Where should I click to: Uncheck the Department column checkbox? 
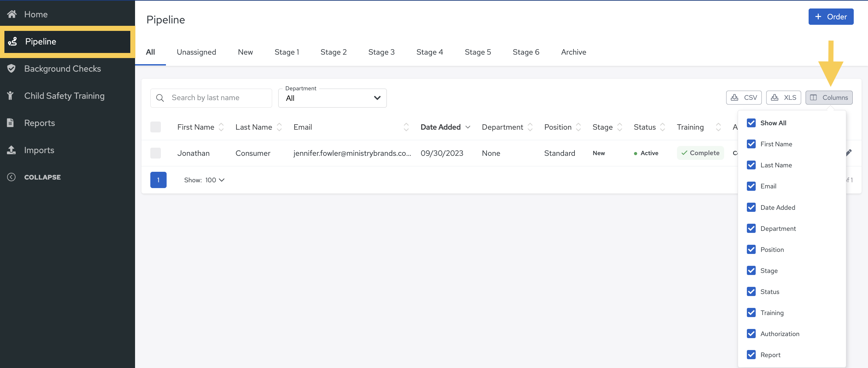751,228
